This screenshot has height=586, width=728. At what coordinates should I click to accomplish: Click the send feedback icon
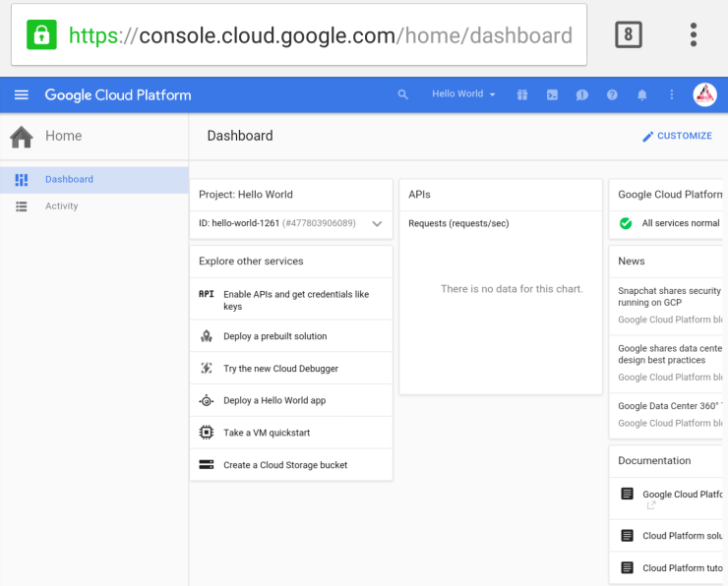(x=582, y=95)
